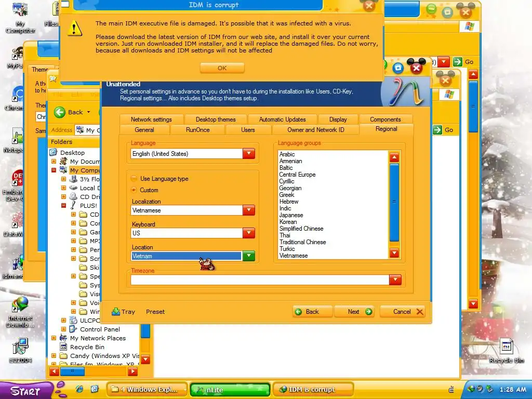Select Control Panel in the folder tree
Screen dimensions: 532x399
[x=100, y=329]
